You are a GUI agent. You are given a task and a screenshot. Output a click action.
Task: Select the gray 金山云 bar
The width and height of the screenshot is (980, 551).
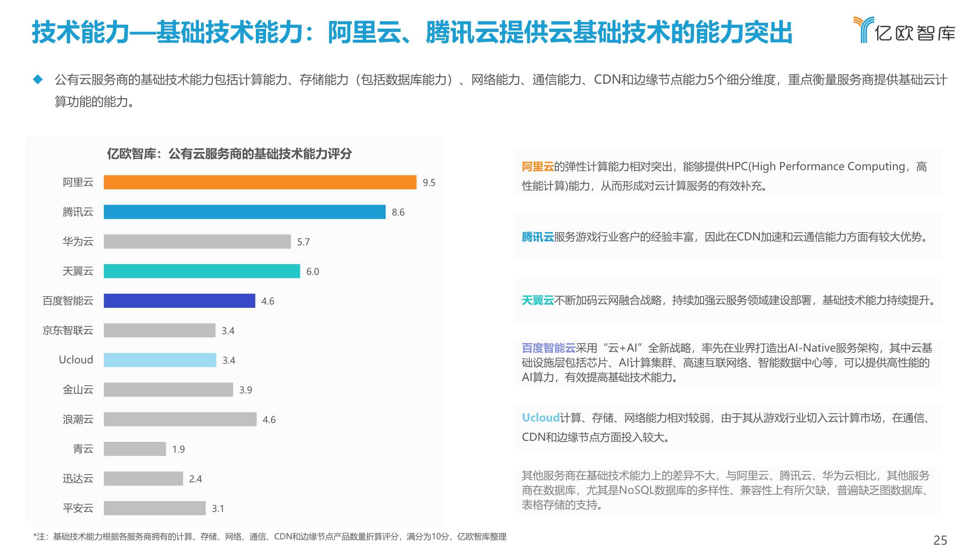click(x=168, y=390)
